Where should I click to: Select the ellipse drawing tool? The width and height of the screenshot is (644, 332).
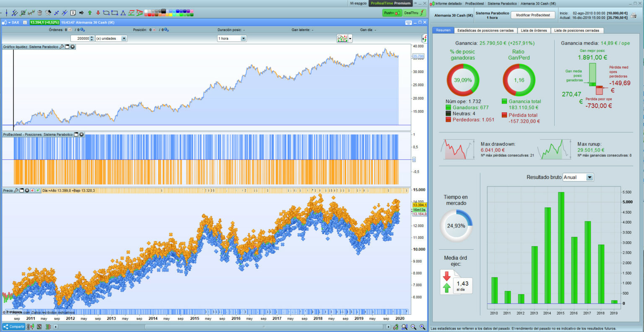[106, 13]
